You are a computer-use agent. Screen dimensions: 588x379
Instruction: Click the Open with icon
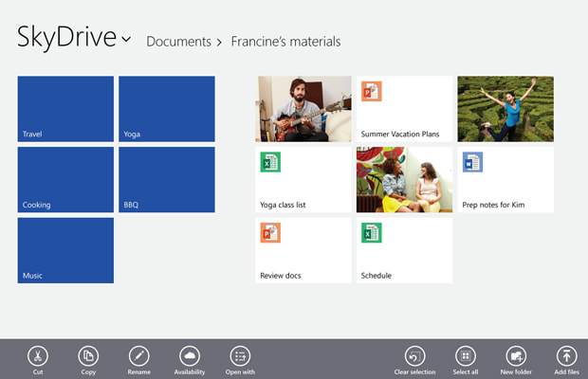coord(240,355)
